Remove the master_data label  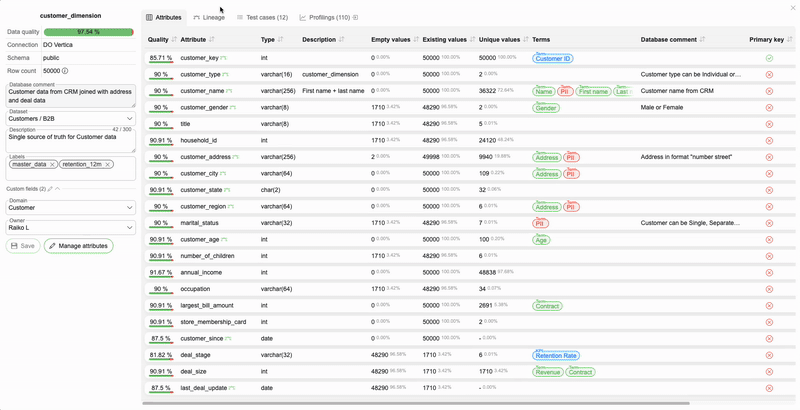(x=53, y=164)
